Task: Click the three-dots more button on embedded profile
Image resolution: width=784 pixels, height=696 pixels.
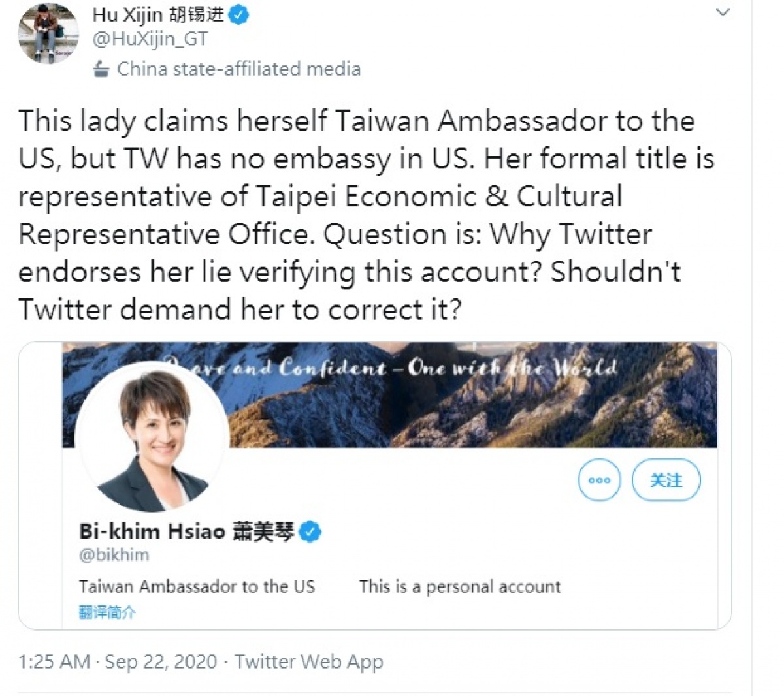Action: click(x=599, y=480)
